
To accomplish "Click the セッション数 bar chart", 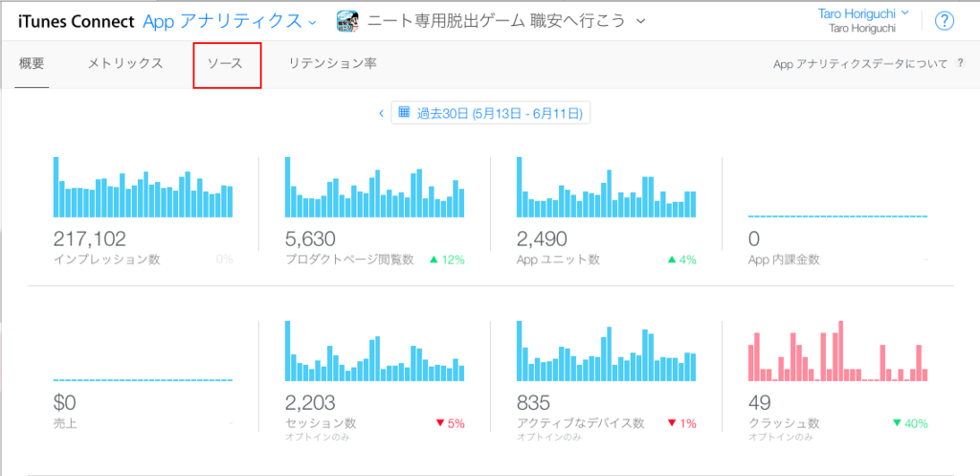I will [375, 351].
